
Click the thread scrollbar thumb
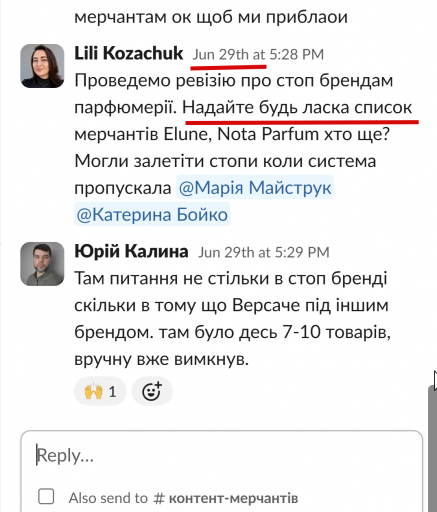432,447
